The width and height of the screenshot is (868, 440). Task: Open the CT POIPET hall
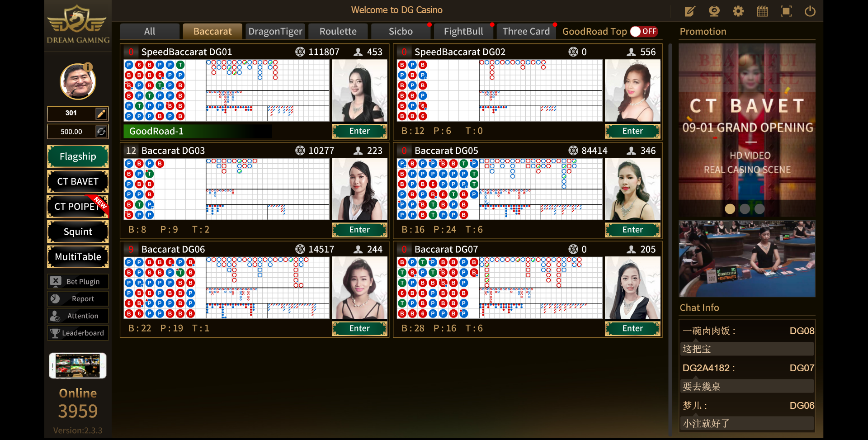[x=78, y=207]
